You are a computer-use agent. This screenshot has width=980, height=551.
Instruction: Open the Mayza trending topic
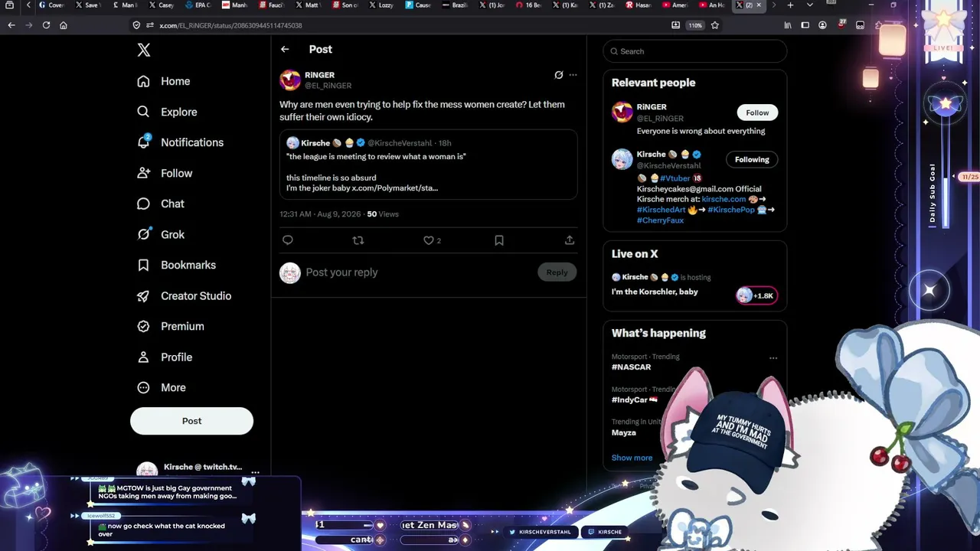pyautogui.click(x=624, y=432)
